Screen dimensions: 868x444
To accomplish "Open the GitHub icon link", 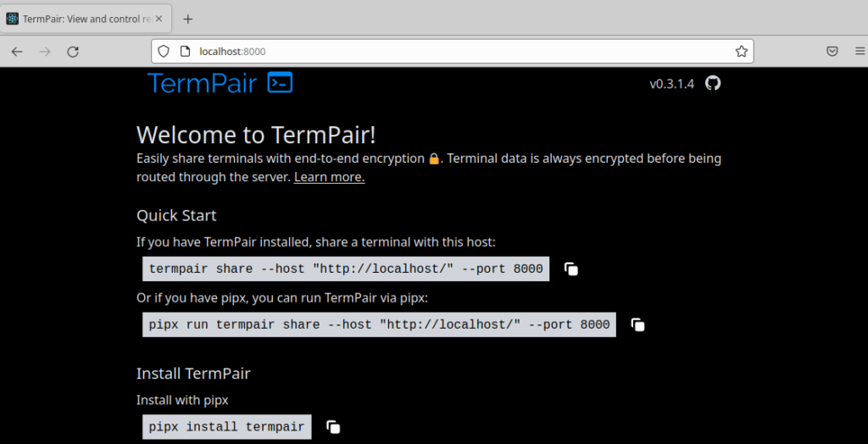I will pos(713,83).
